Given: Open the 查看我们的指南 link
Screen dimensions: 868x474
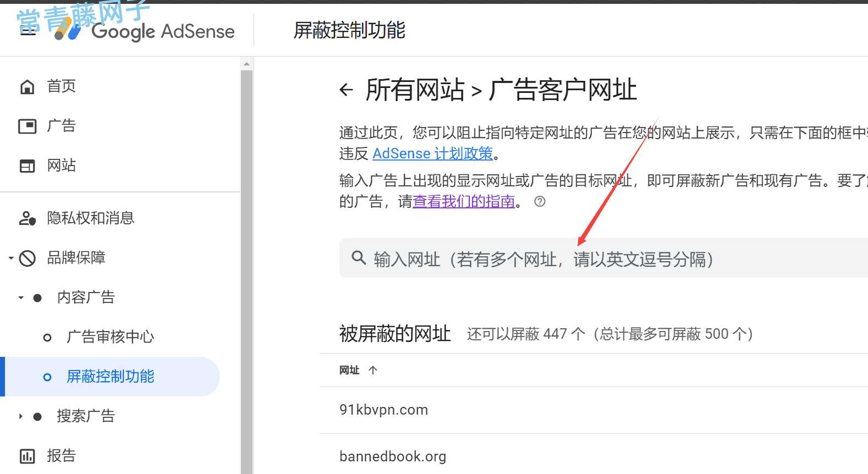Looking at the screenshot, I should click(x=464, y=201).
